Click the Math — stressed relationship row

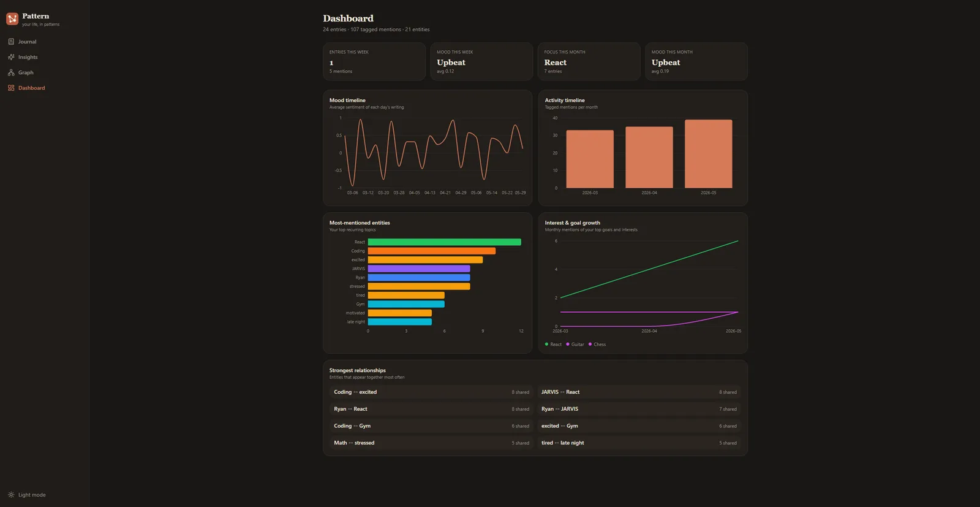pyautogui.click(x=431, y=443)
